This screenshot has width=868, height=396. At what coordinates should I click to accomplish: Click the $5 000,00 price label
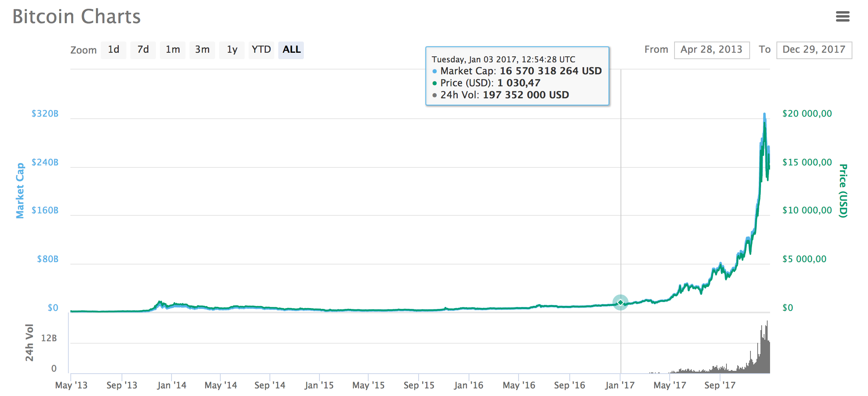[804, 259]
